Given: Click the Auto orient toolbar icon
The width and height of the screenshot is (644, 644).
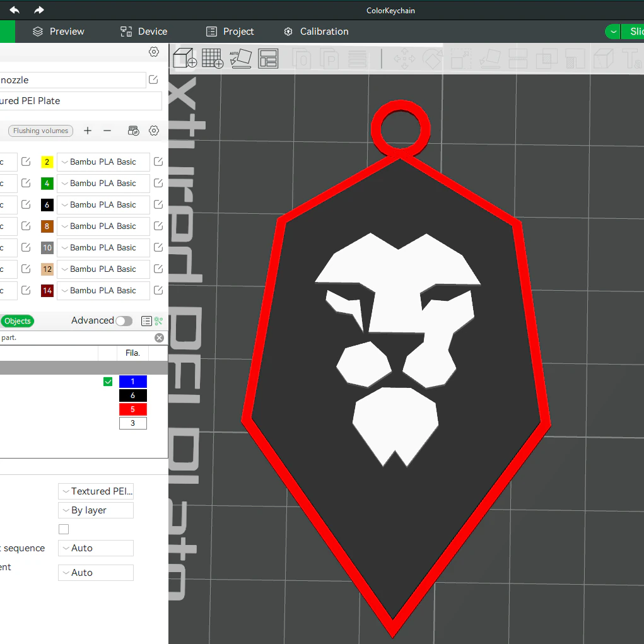Looking at the screenshot, I should tap(240, 58).
